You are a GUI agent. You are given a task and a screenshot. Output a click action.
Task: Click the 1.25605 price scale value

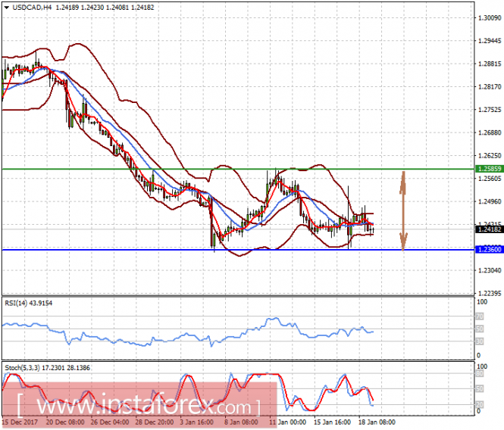[x=490, y=179]
